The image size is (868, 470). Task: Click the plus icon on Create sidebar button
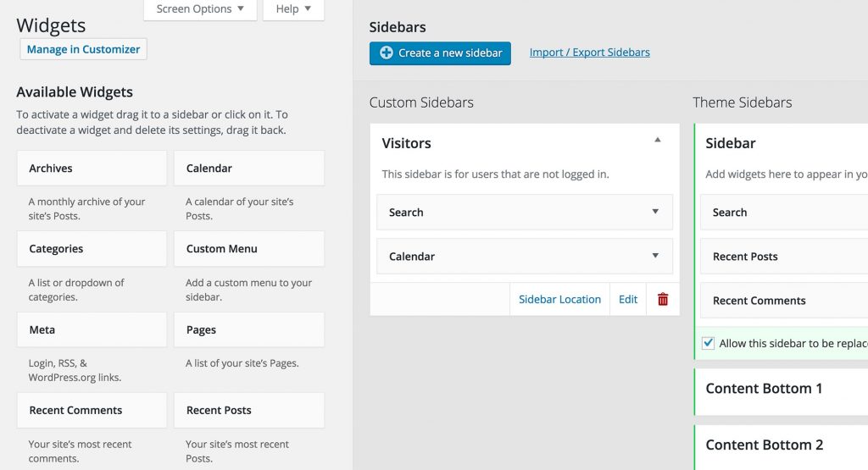386,53
